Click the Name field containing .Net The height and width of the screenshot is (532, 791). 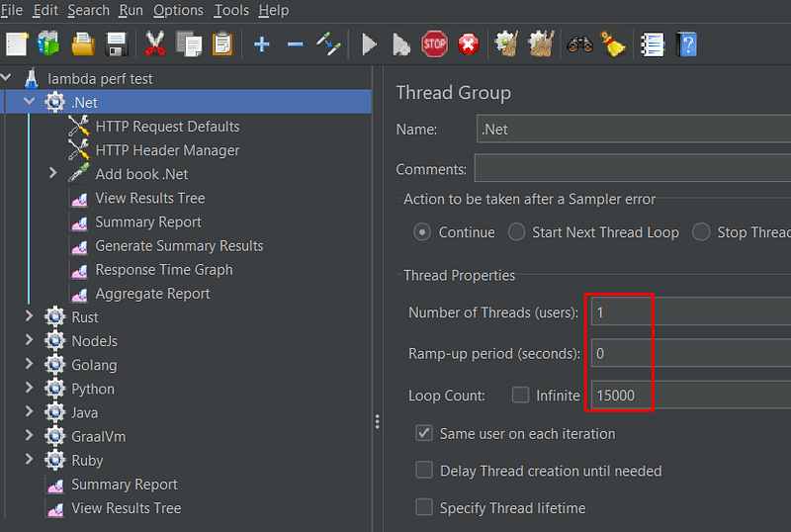[x=634, y=130]
